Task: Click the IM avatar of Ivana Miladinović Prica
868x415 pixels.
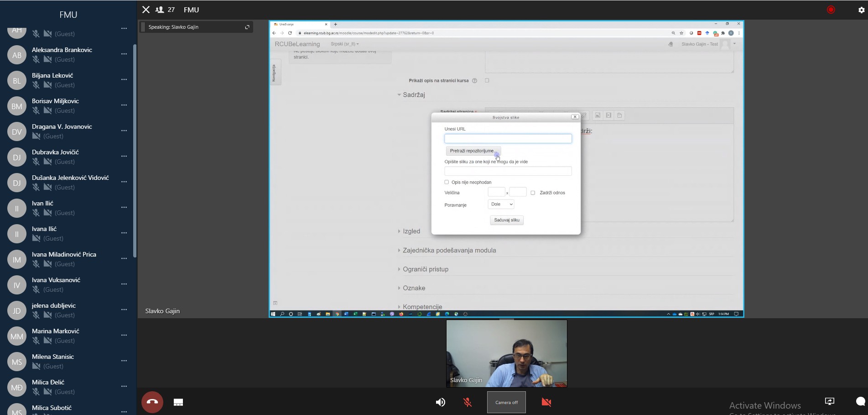Action: (x=17, y=260)
